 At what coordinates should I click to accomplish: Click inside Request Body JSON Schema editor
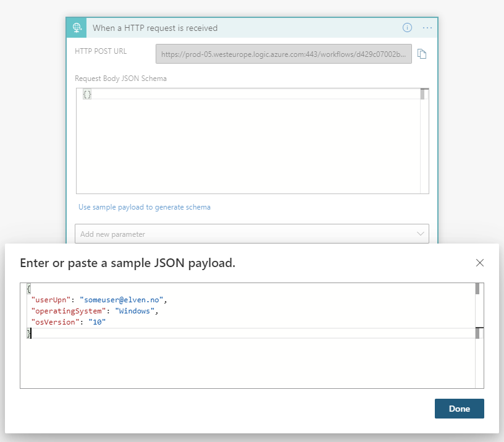[253, 141]
